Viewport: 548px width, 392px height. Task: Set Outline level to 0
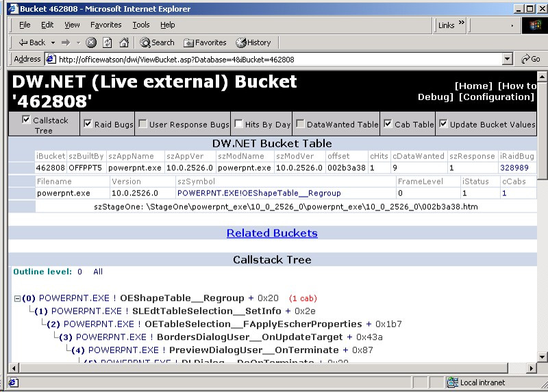(x=79, y=271)
